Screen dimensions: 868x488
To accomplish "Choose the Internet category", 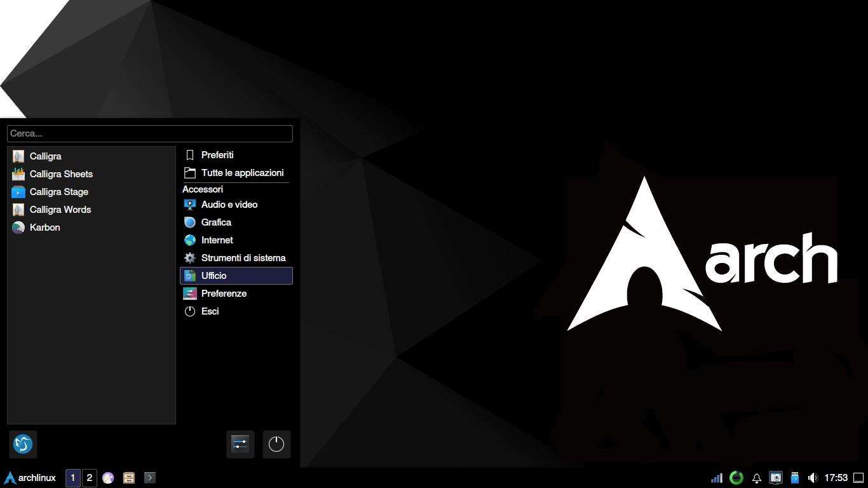I will pos(236,240).
